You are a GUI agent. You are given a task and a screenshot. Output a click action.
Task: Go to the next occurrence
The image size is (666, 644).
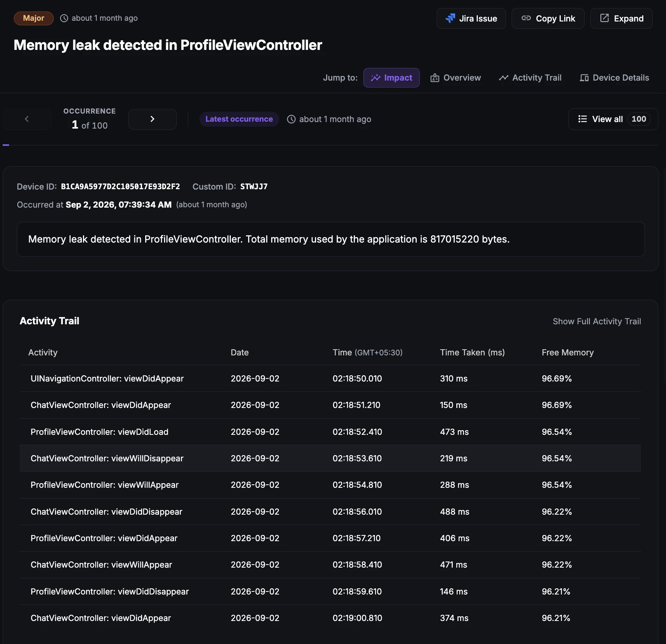click(x=152, y=119)
